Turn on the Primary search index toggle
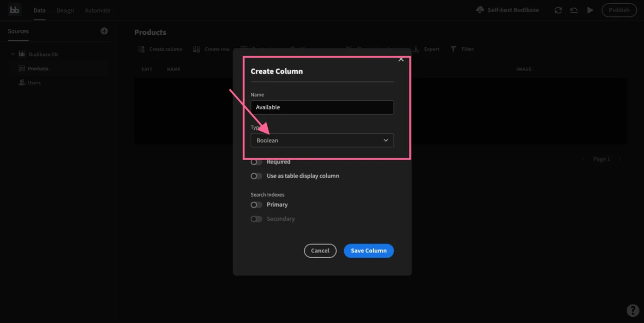Screen dimensions: 644x323 256,205
